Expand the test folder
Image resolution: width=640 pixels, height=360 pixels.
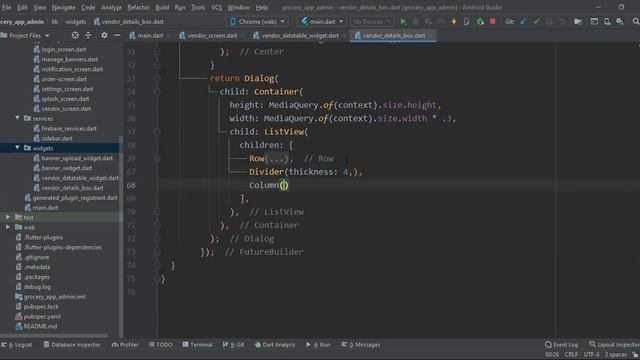tap(8, 217)
